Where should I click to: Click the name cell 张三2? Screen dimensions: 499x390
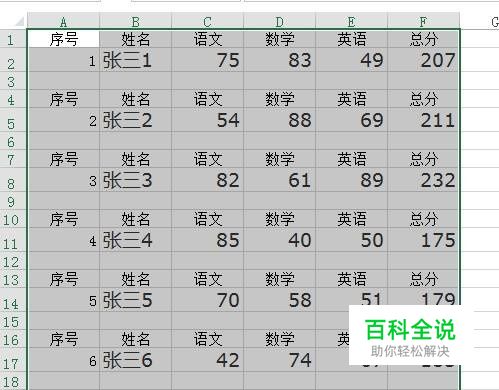tap(135, 120)
